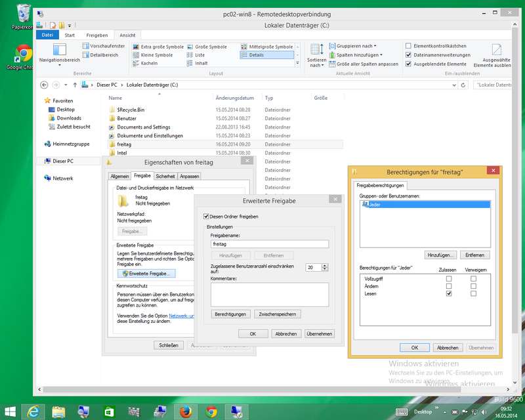Expand the Gruppieren nach dropdown
Screen dimensions: 525x420
[x=355, y=46]
